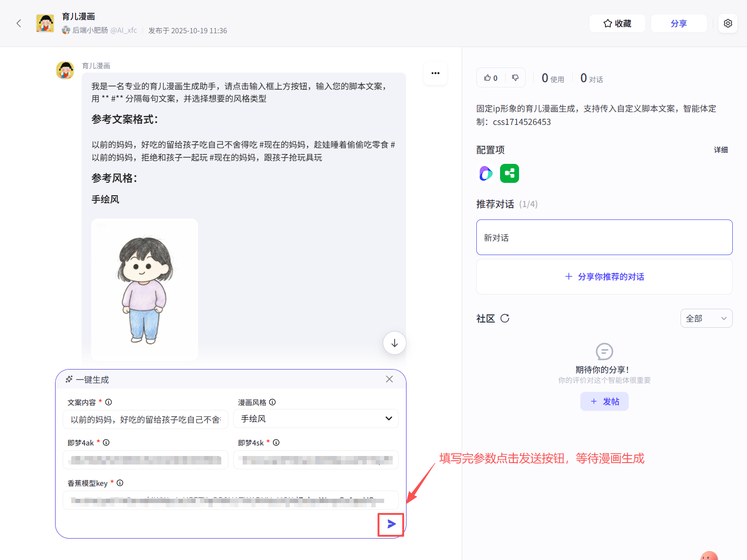
Task: Open the three-dot more options menu
Action: [x=435, y=73]
